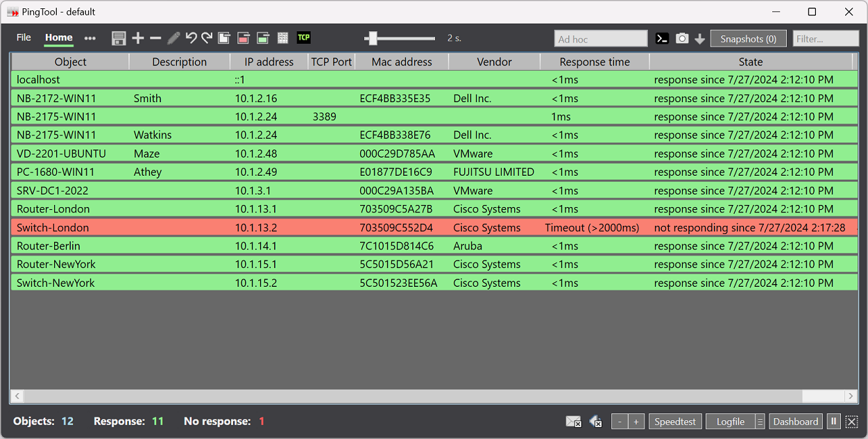This screenshot has width=868, height=439.
Task: Click the undo arrow in toolbar
Action: [x=191, y=38]
